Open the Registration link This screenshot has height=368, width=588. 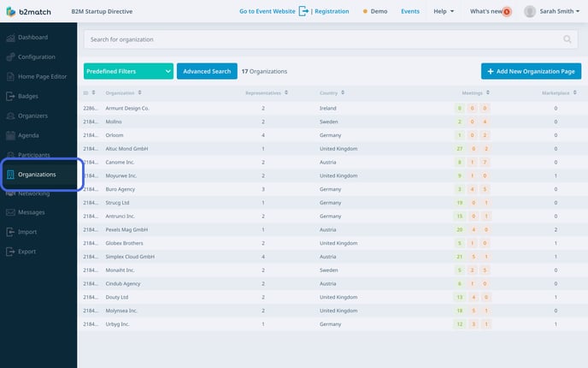point(332,11)
